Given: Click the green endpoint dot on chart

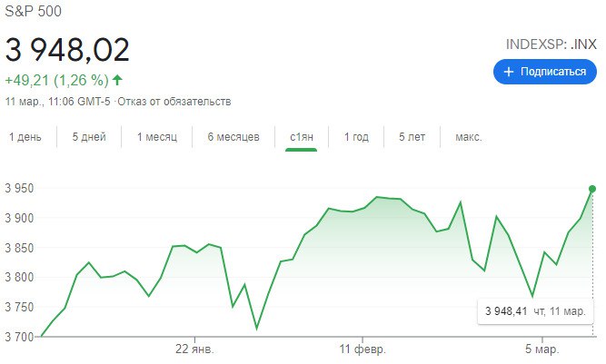Looking at the screenshot, I should (x=592, y=189).
